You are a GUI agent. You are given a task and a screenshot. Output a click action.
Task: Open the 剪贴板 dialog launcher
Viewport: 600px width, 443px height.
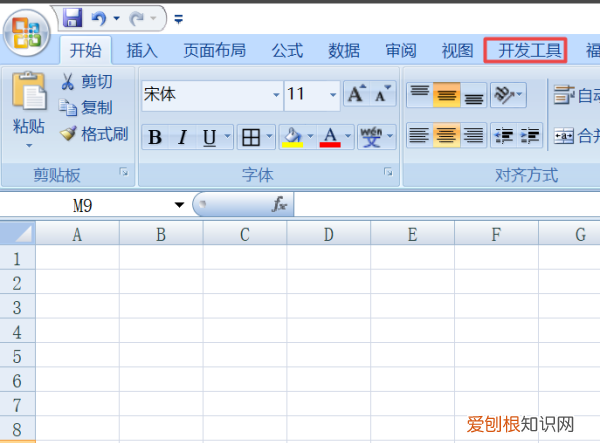pos(124,173)
